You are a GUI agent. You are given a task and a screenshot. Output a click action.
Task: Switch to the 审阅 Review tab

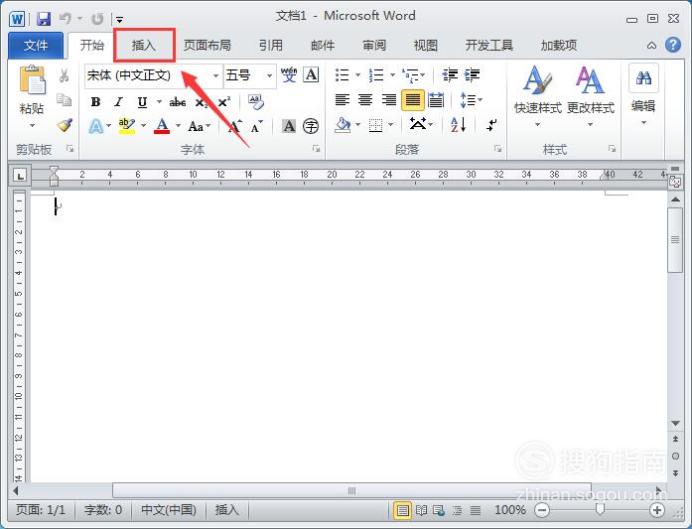[x=374, y=45]
